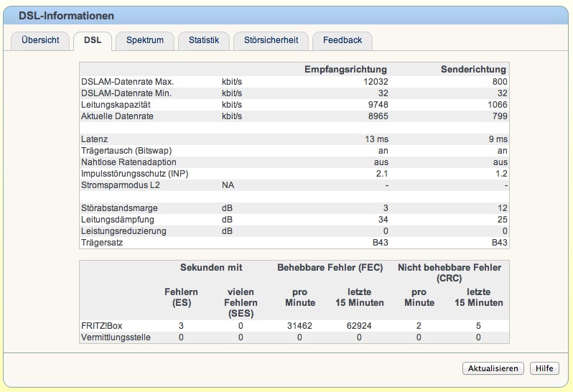Image resolution: width=573 pixels, height=392 pixels.
Task: Click the Vermittlungsstelle row label
Action: [116, 337]
